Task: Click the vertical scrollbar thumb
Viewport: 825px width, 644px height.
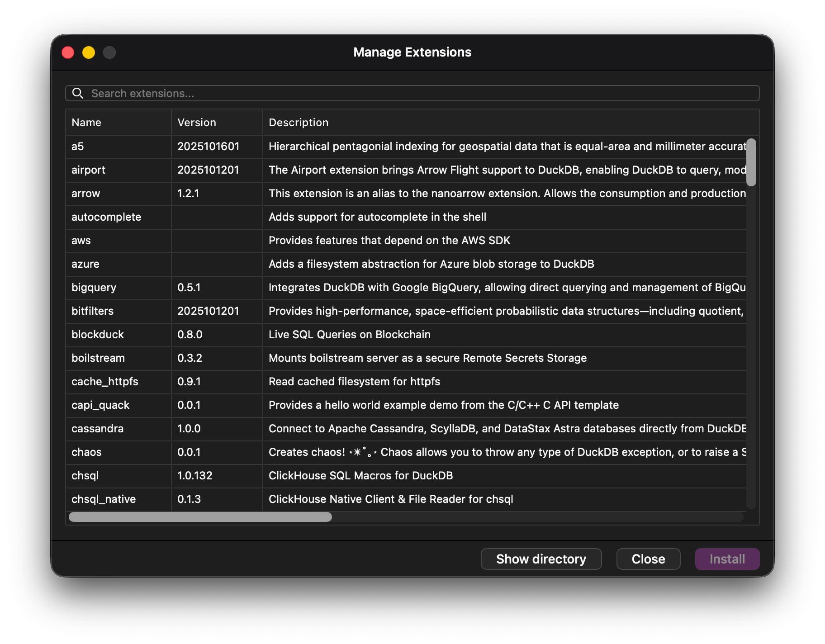Action: point(751,162)
